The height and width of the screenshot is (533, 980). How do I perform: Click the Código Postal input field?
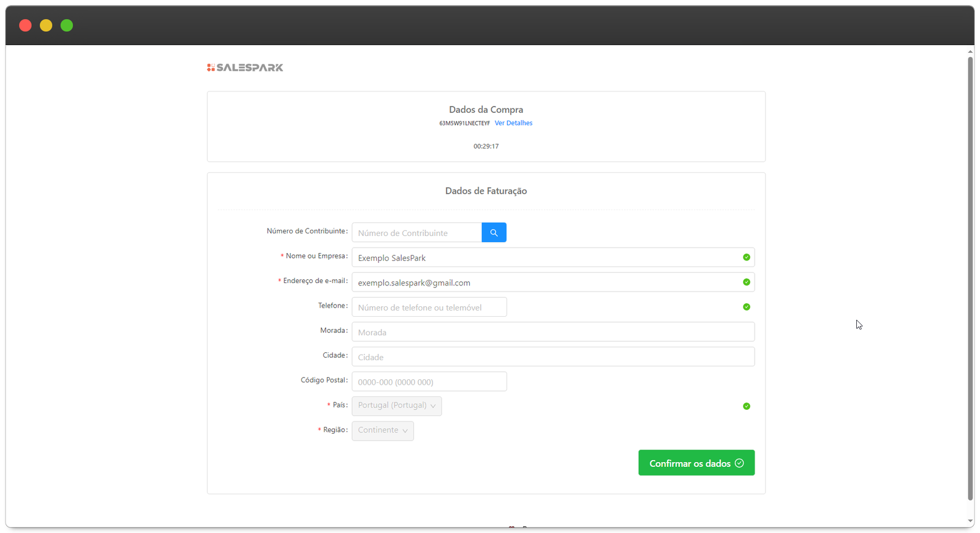coord(429,382)
